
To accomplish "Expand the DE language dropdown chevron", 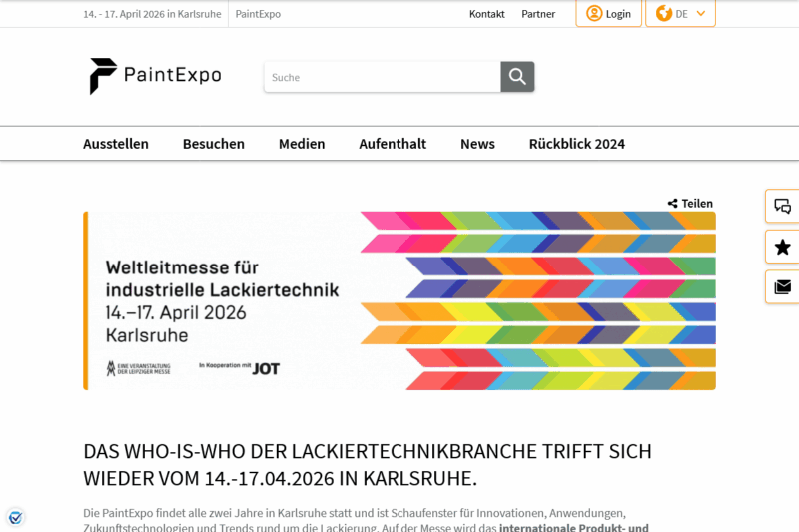I will point(701,14).
